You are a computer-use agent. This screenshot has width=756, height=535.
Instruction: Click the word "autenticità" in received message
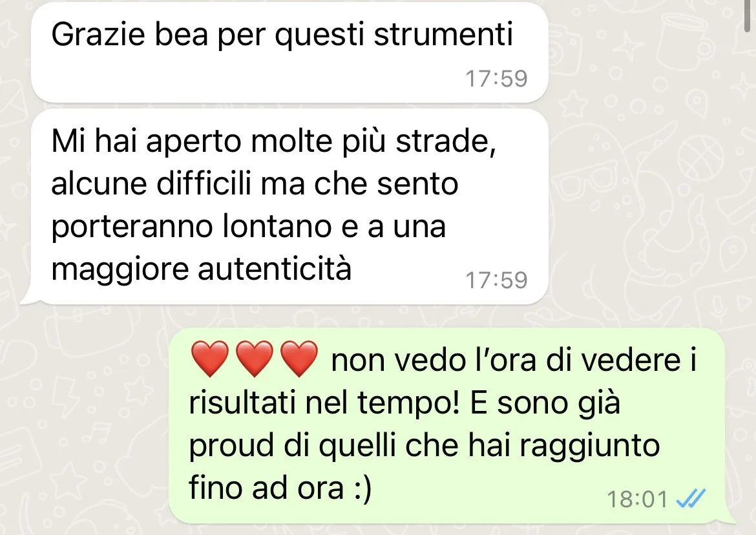[275, 268]
